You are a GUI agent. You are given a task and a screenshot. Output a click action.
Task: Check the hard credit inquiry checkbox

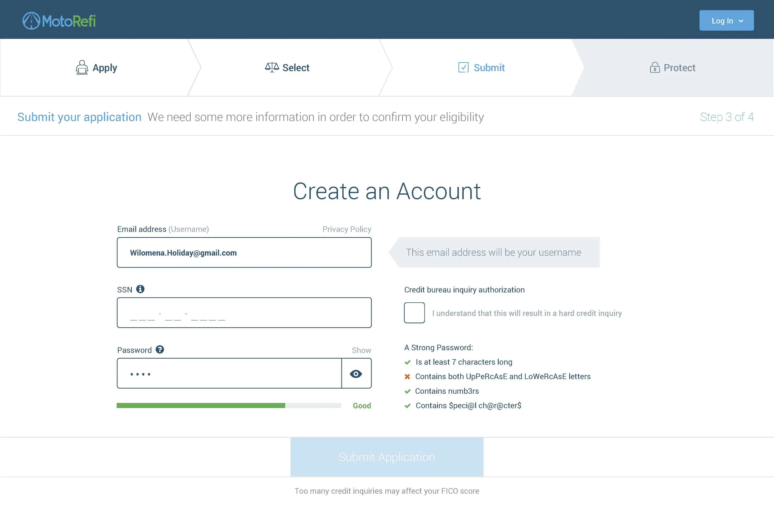[414, 313]
